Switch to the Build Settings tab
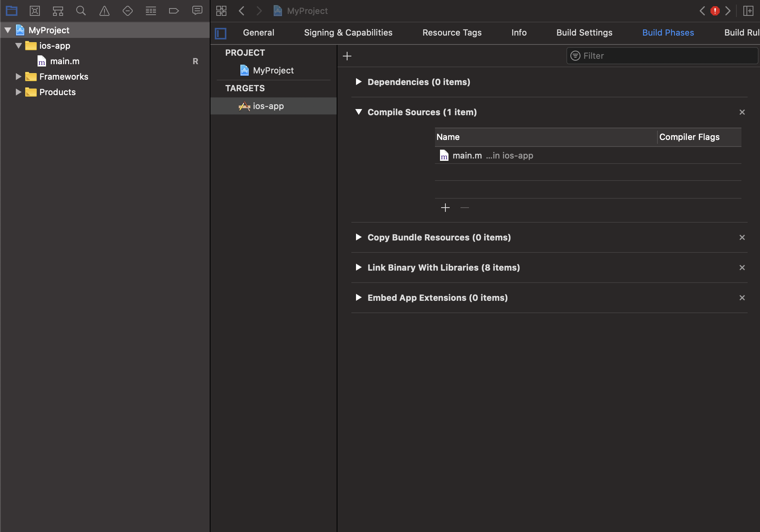 coord(584,32)
